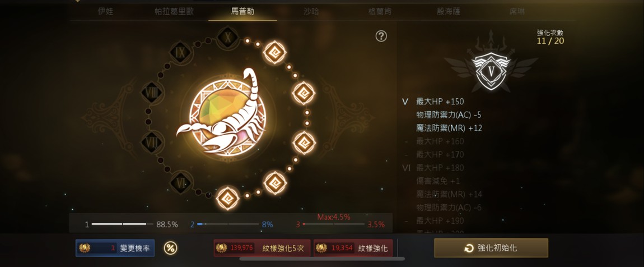Select the roman numeral X node

point(228,38)
